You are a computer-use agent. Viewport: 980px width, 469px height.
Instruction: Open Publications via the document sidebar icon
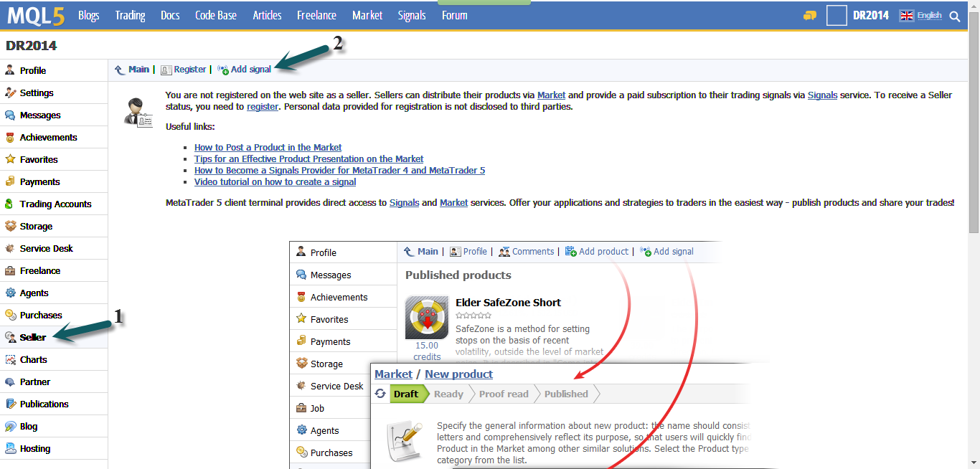pyautogui.click(x=10, y=404)
